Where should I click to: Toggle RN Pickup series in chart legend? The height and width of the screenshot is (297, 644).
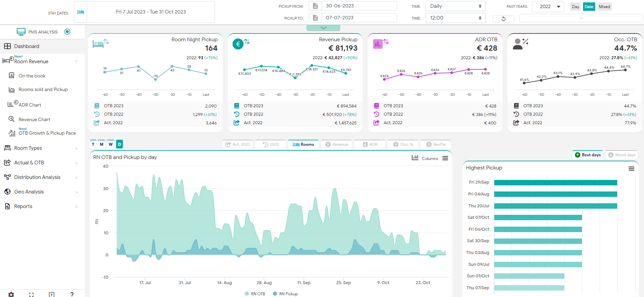[285, 294]
